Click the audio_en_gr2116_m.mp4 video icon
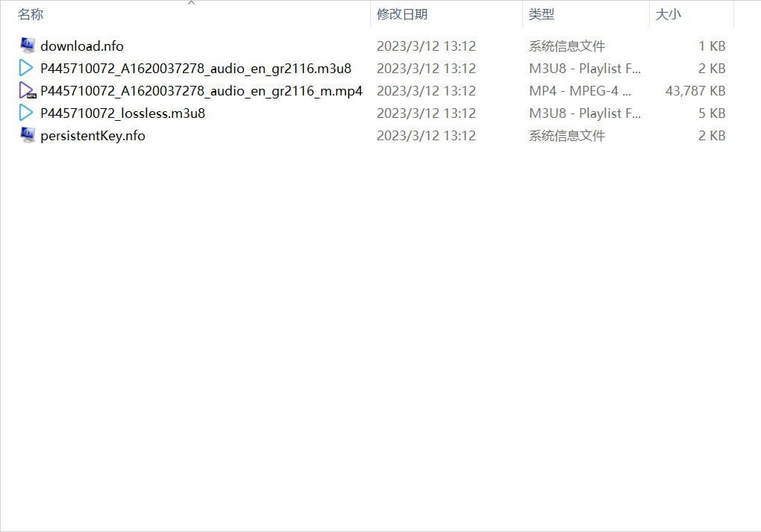The image size is (761, 532). (x=27, y=90)
